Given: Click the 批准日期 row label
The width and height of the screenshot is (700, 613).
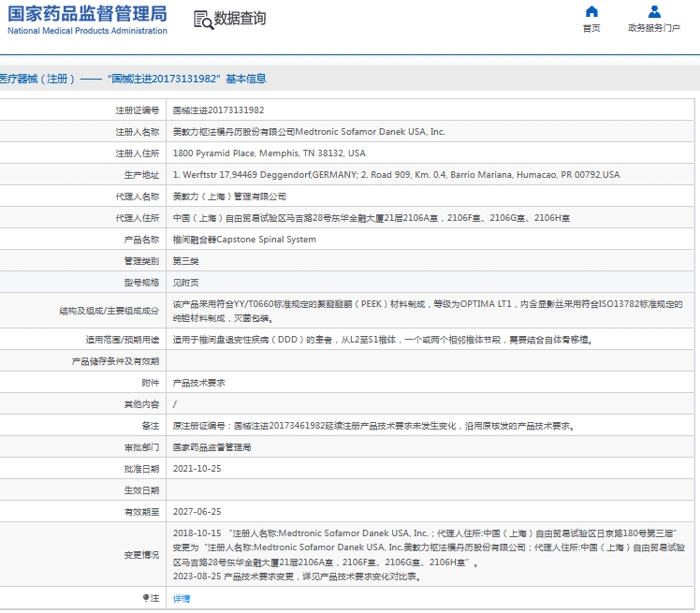Looking at the screenshot, I should [141, 469].
